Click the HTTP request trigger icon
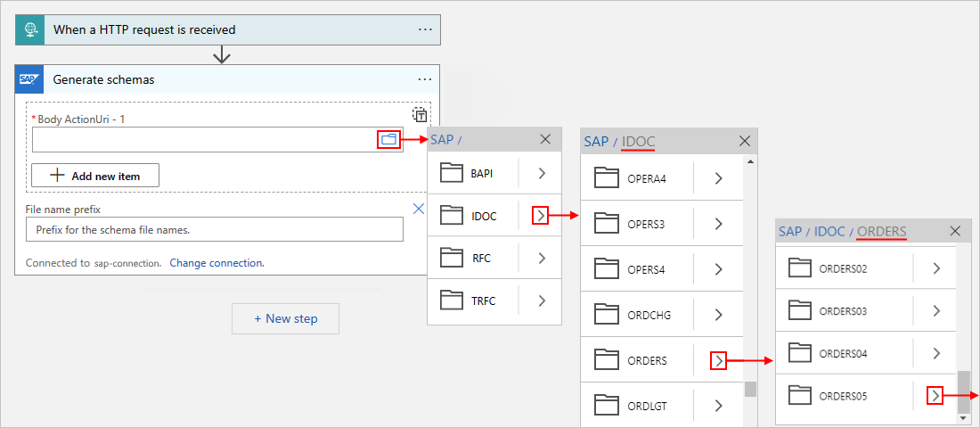The height and width of the screenshot is (428, 980). click(x=29, y=29)
